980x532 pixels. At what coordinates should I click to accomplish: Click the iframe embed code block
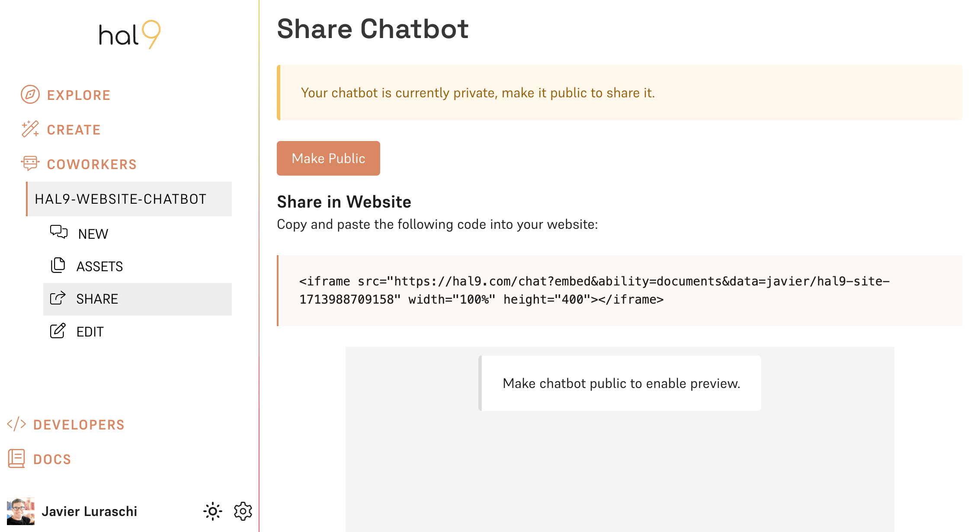pos(620,291)
